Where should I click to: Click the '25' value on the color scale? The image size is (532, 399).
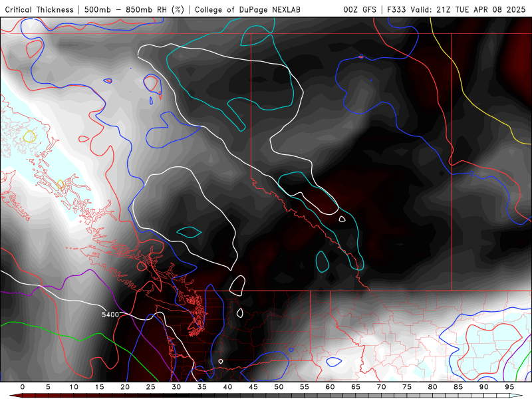pos(151,387)
